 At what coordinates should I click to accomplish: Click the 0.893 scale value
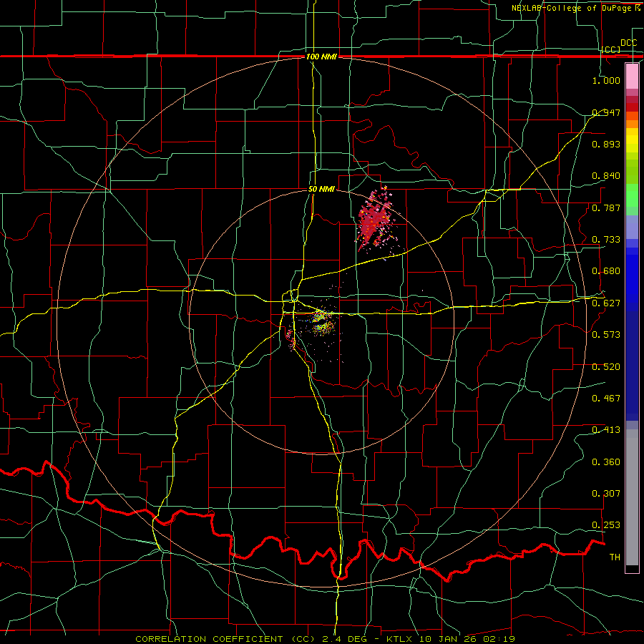coord(606,144)
